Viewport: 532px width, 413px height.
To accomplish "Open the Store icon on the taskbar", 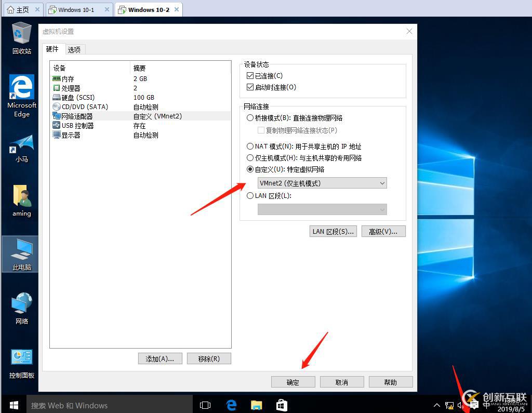I will click(x=282, y=405).
